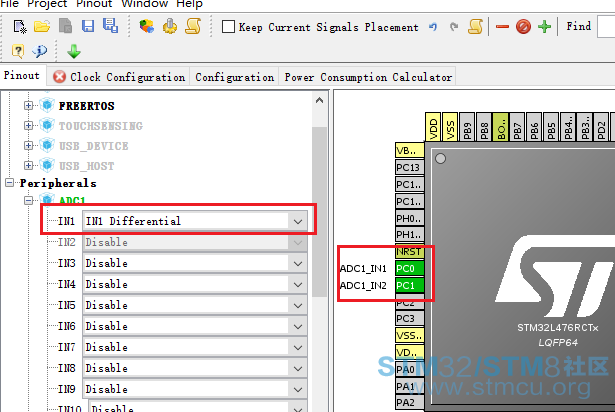This screenshot has height=412, width=615.
Task: Click the PC13 pin on the chip
Action: click(x=409, y=168)
